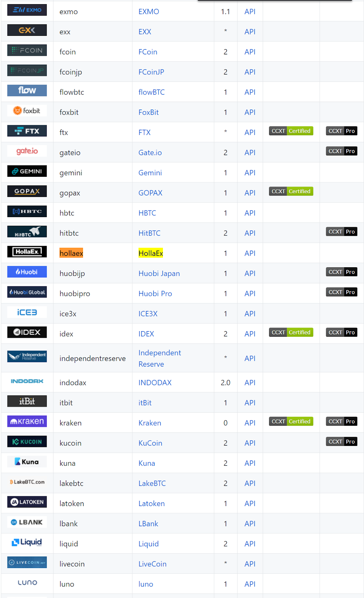Click the Independent Reserve logo
364x598 pixels.
[27, 357]
